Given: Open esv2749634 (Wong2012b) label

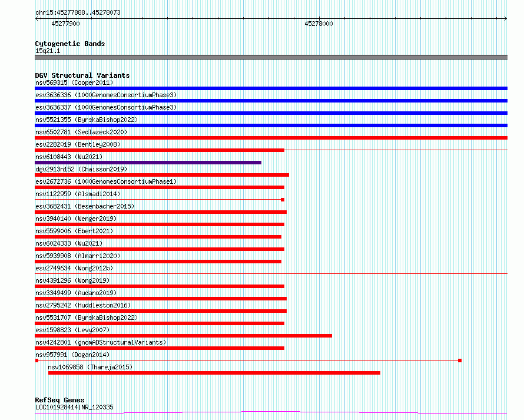Looking at the screenshot, I should coord(74,268).
